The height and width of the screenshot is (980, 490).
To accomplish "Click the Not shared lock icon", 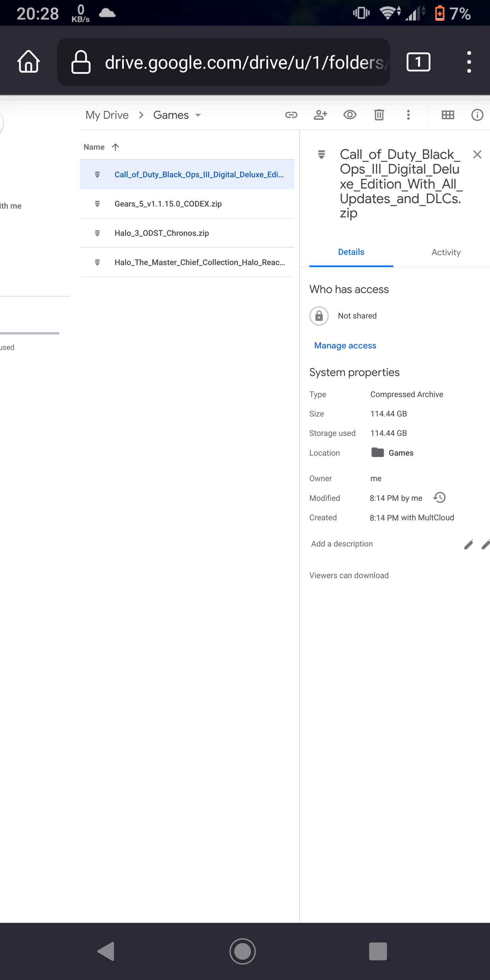I will click(319, 316).
